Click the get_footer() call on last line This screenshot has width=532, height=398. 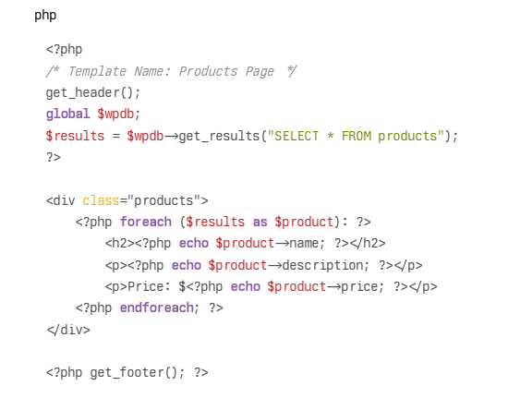click(134, 372)
